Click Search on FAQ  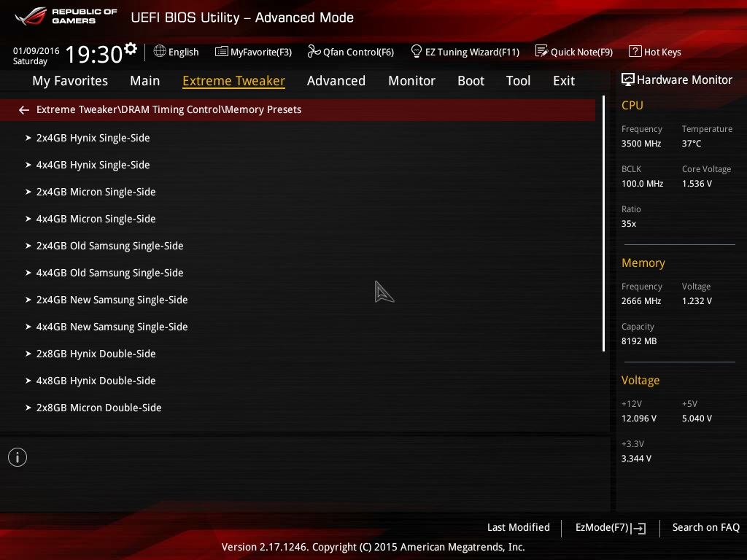coord(706,527)
